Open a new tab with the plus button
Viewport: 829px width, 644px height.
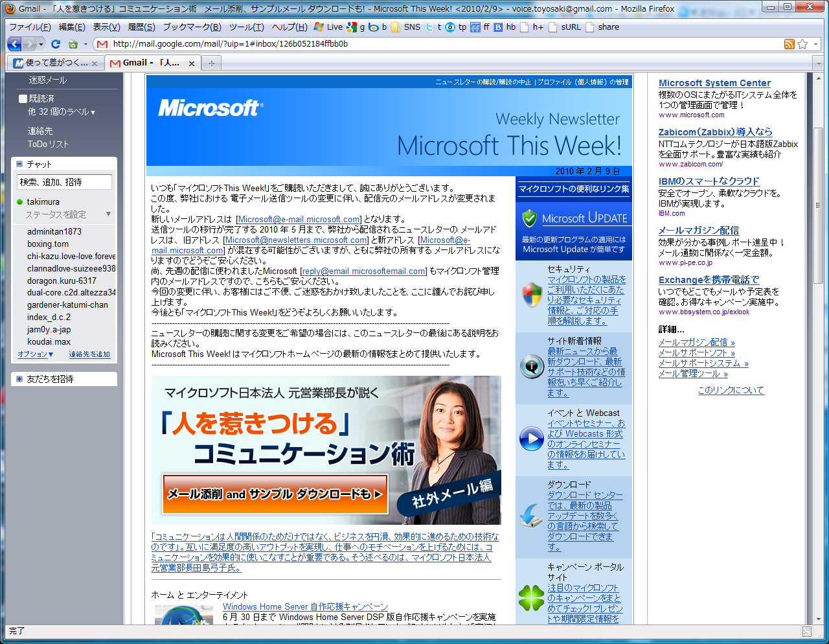[210, 63]
